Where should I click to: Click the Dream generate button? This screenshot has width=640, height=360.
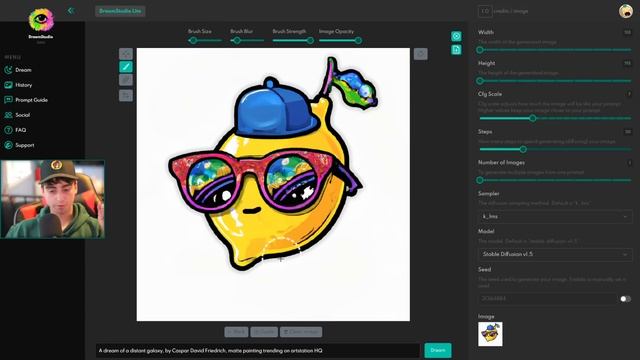coord(438,350)
